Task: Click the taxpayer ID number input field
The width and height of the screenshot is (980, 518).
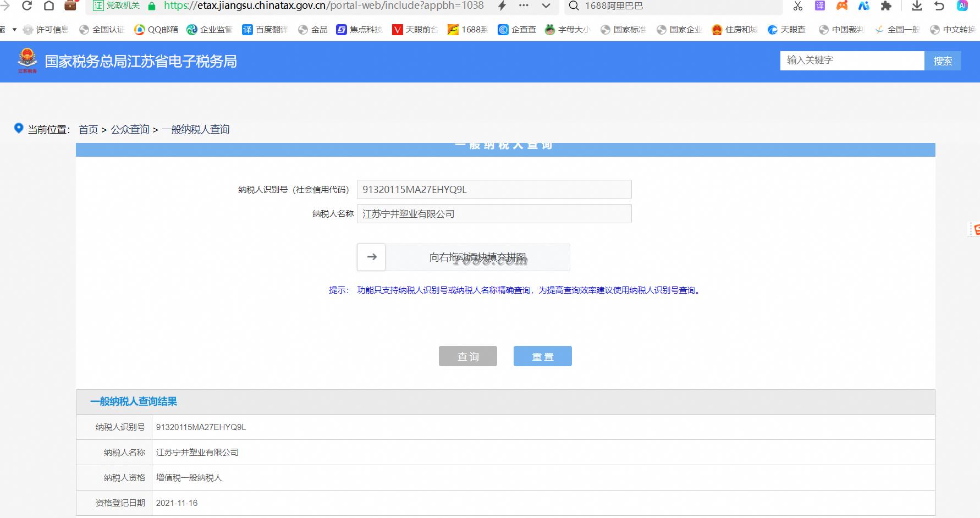Action: (494, 189)
